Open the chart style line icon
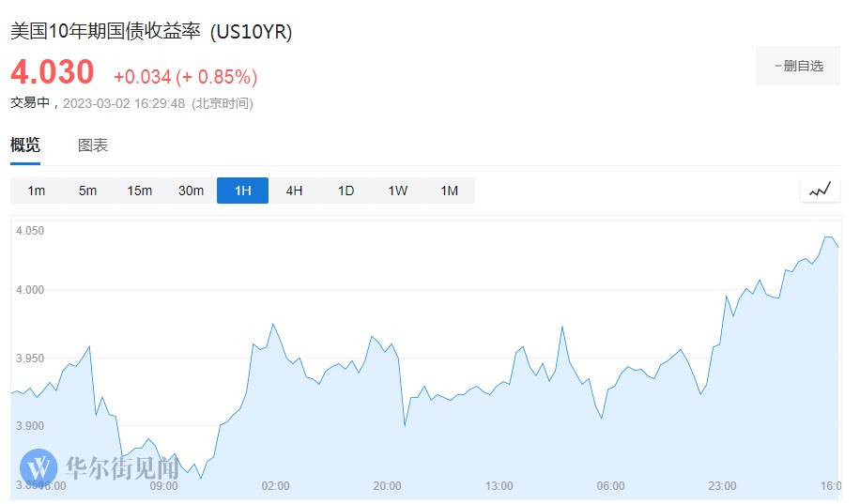 [820, 190]
